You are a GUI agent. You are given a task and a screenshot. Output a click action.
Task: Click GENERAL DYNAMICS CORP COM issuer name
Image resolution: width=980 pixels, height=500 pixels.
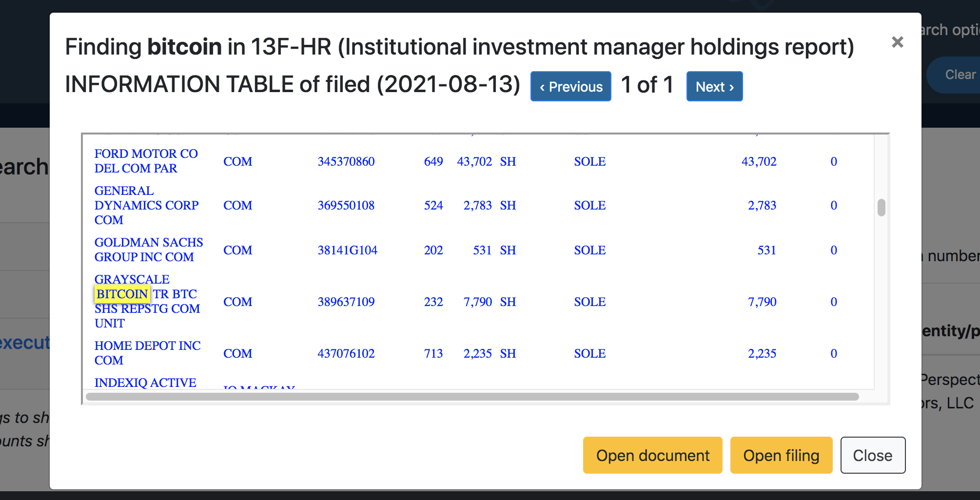coord(146,205)
